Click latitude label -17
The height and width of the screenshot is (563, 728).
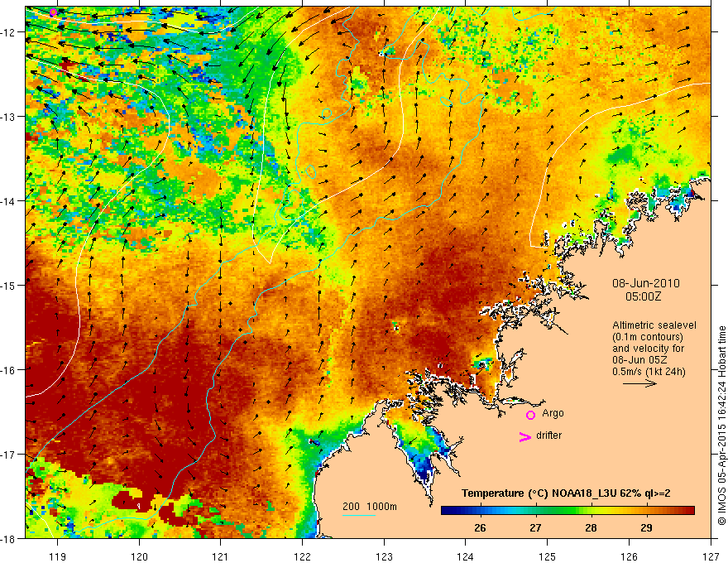9,454
